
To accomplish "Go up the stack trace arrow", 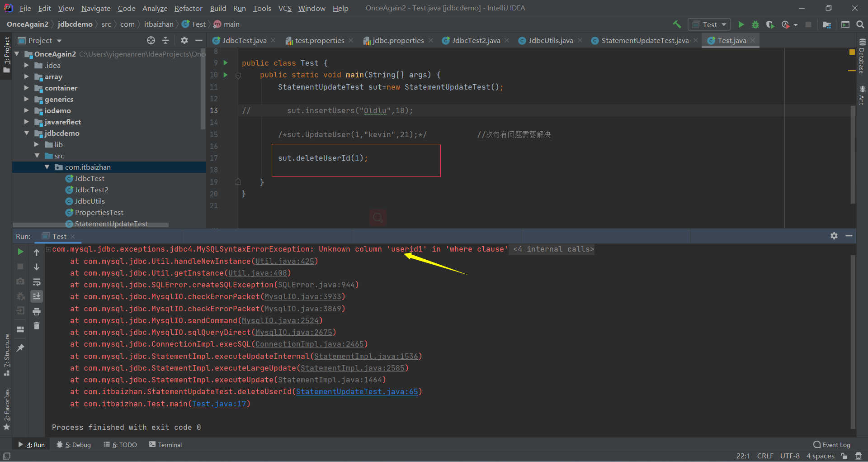I will (x=37, y=252).
